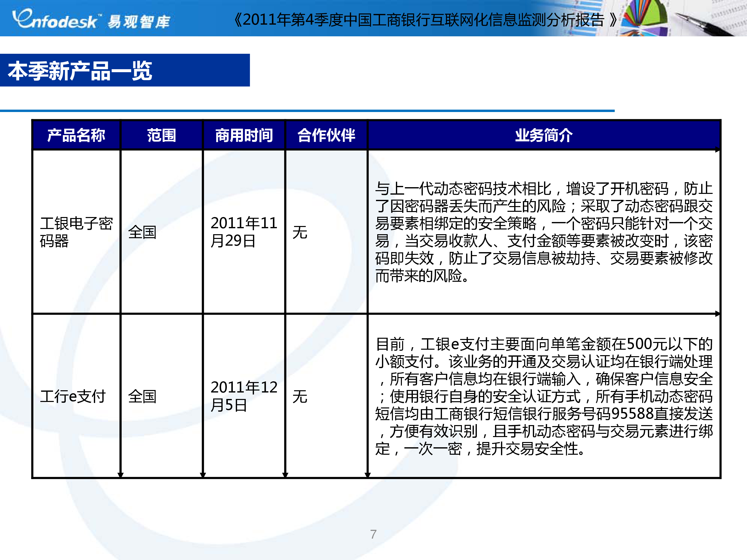Select the 产品名称 column header
This screenshot has height=560, width=747.
pyautogui.click(x=76, y=135)
